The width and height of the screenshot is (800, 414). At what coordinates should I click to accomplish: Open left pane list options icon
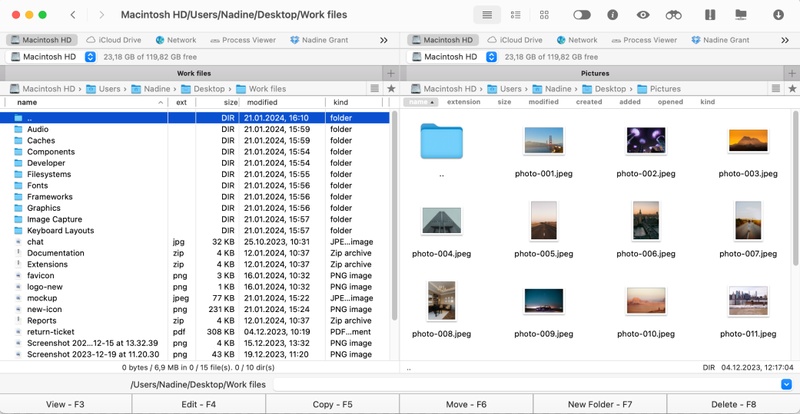[x=374, y=88]
